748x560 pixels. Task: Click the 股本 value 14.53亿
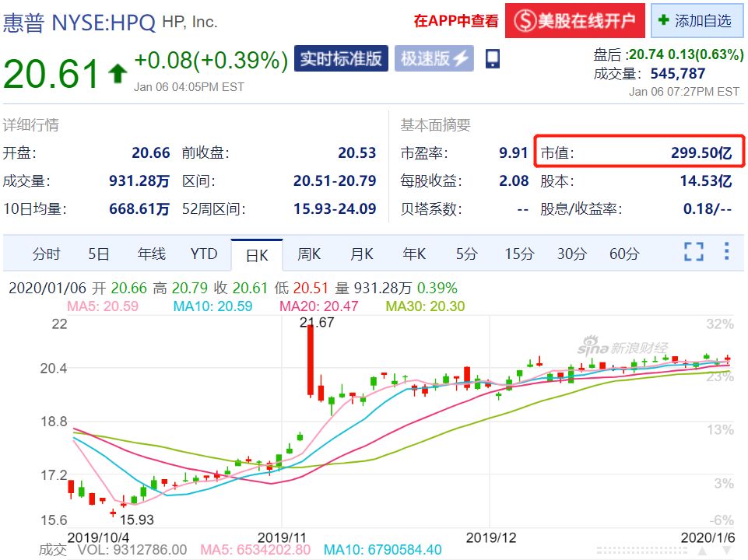coord(705,180)
